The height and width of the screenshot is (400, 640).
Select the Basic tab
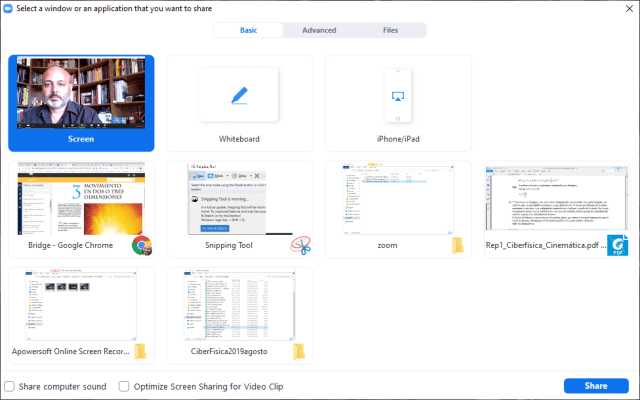[249, 30]
